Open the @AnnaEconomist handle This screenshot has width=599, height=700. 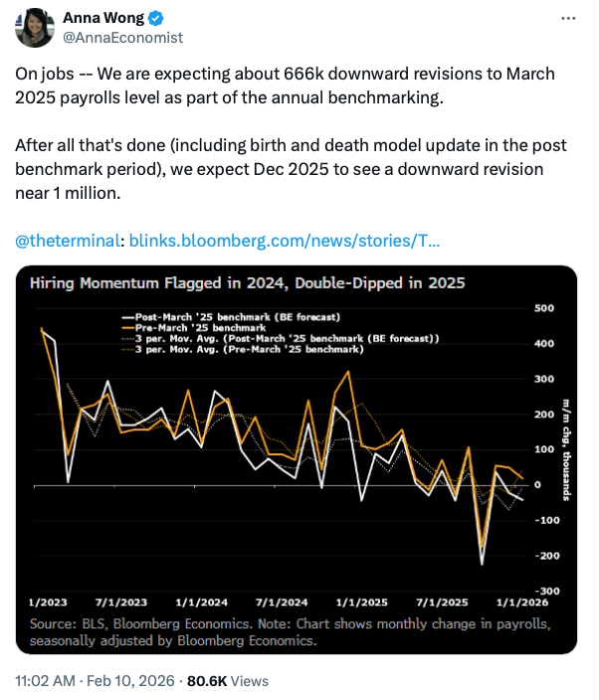point(122,37)
